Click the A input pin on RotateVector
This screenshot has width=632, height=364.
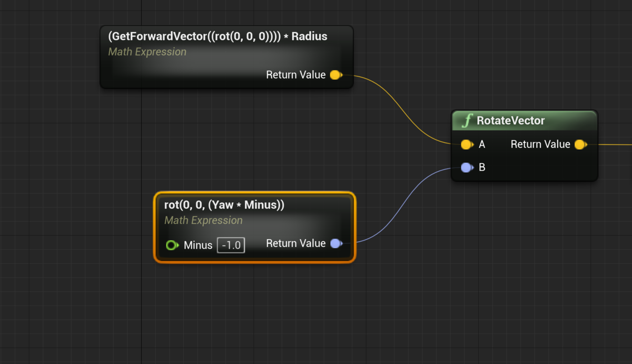467,144
